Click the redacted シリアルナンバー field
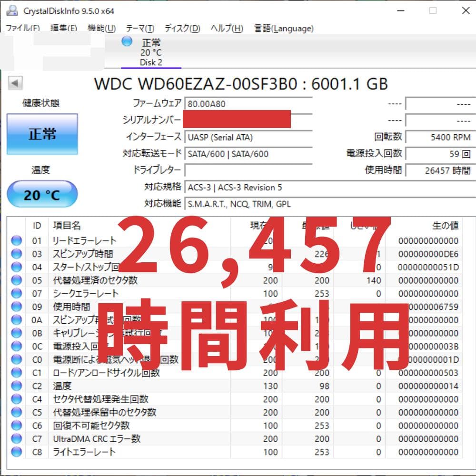This screenshot has height=476, width=476. click(x=237, y=120)
